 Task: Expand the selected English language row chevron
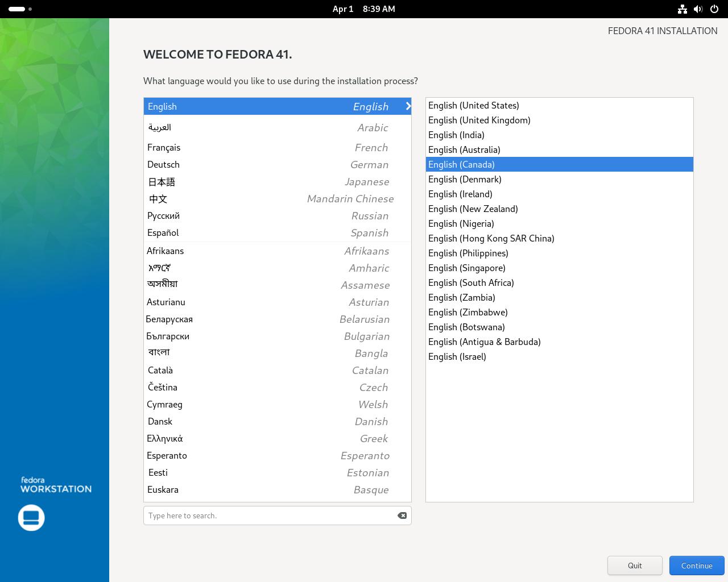point(408,106)
